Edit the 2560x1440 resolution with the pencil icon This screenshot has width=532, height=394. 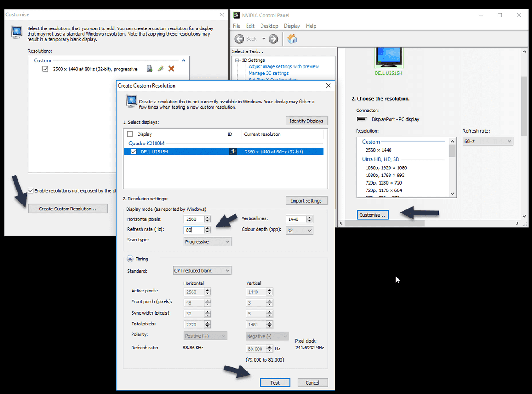pos(160,69)
